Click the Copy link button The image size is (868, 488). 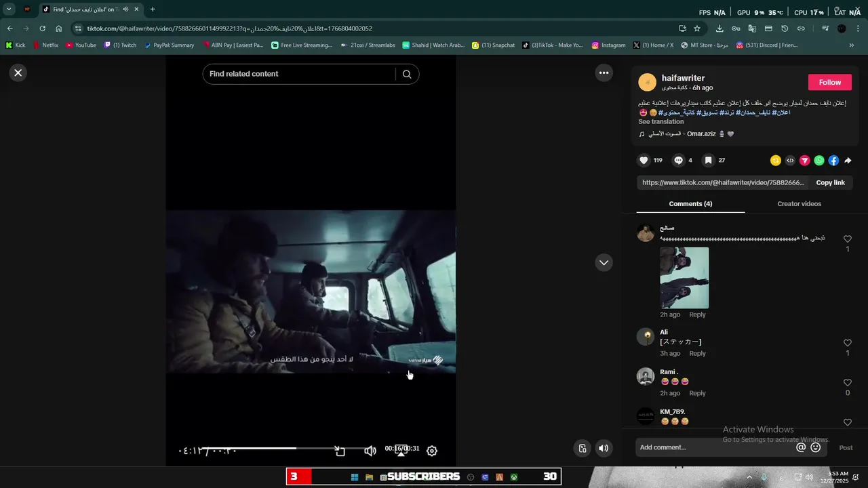[x=830, y=182]
